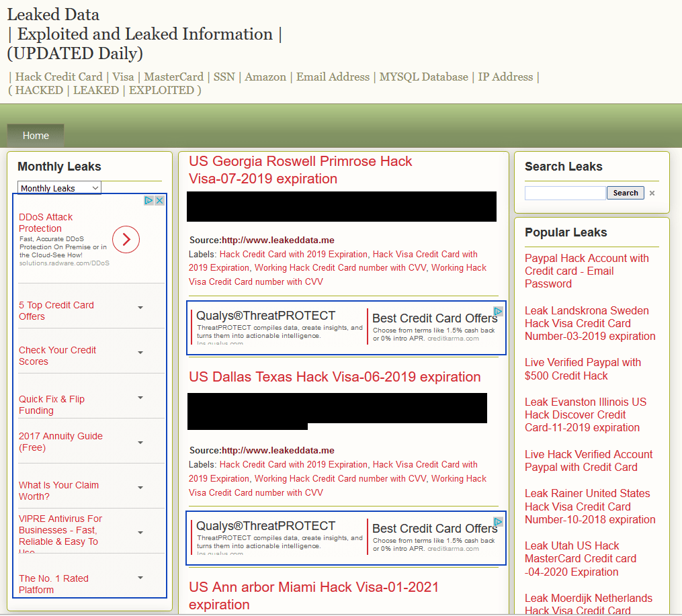Click inside the Search Leaks input field

(565, 193)
